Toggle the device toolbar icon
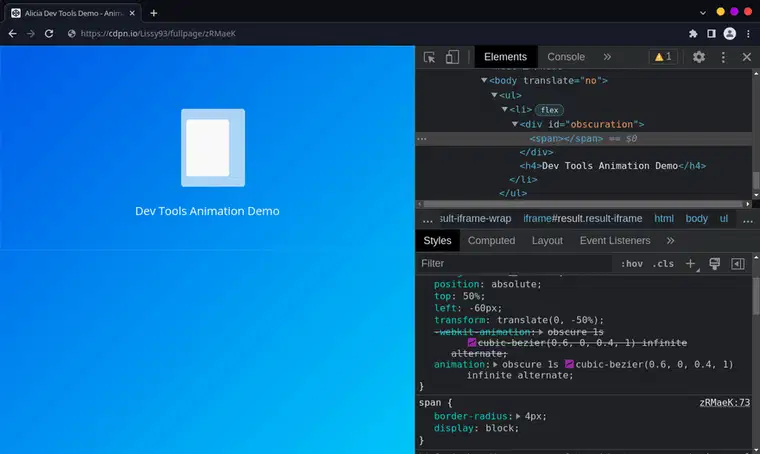Screen dimensions: 760x454 click(452, 57)
